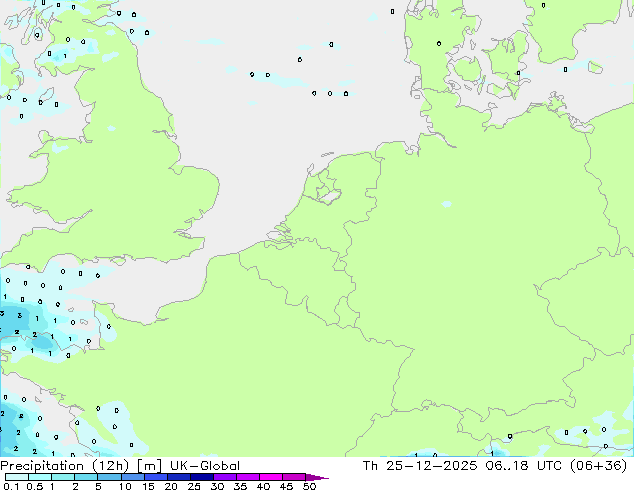Screen dimensions: 634x490
Task: Click the 'UK-Global' model label
Action: click(x=207, y=466)
